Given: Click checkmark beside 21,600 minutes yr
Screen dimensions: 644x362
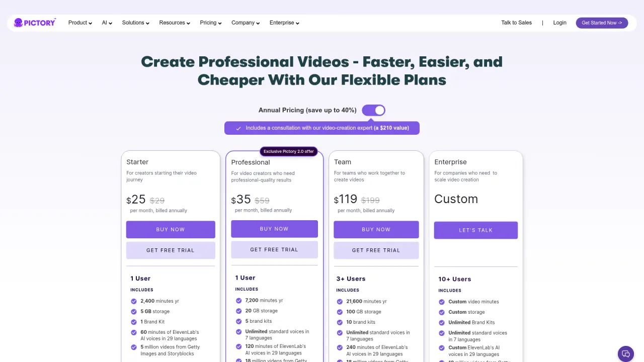Looking at the screenshot, I should tap(340, 302).
